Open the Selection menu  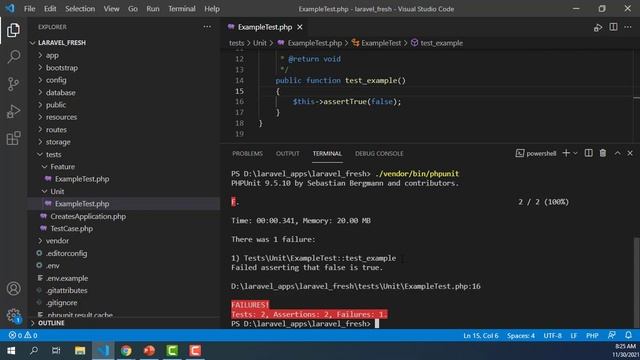pyautogui.click(x=80, y=9)
